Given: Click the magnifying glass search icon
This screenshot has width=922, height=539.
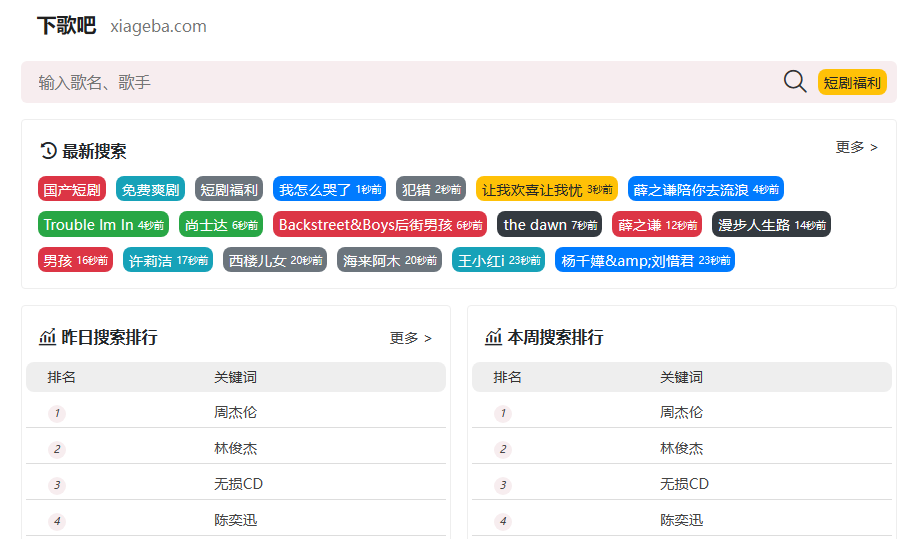Looking at the screenshot, I should point(794,82).
